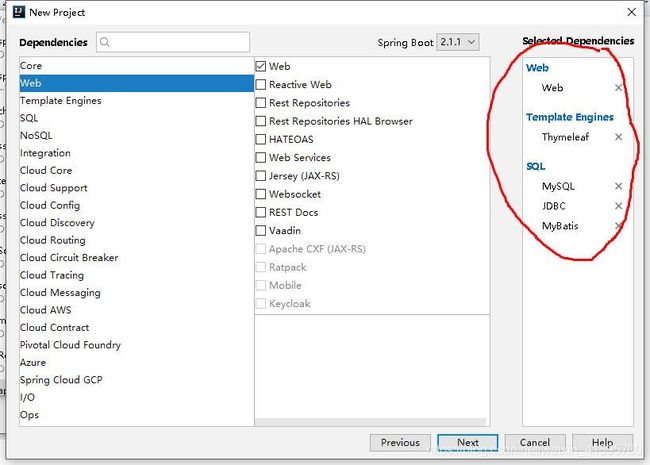Uncheck the Web dependency checkbox
Image resolution: width=650 pixels, height=465 pixels.
261,66
